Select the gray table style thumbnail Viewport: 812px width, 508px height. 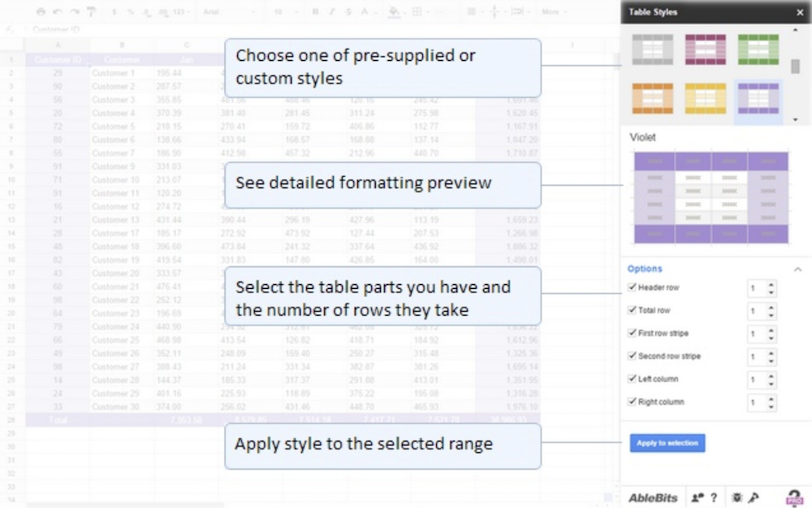pyautogui.click(x=653, y=50)
